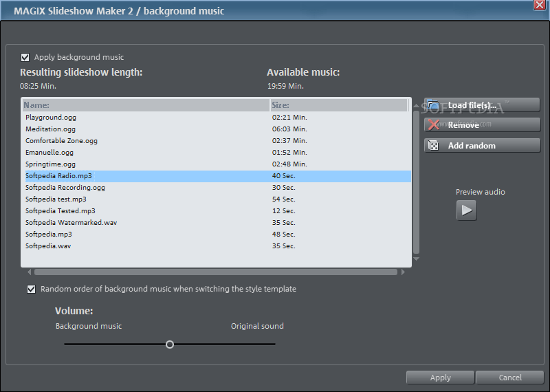Uncheck Apply background music
This screenshot has width=550, height=392.
(25, 57)
